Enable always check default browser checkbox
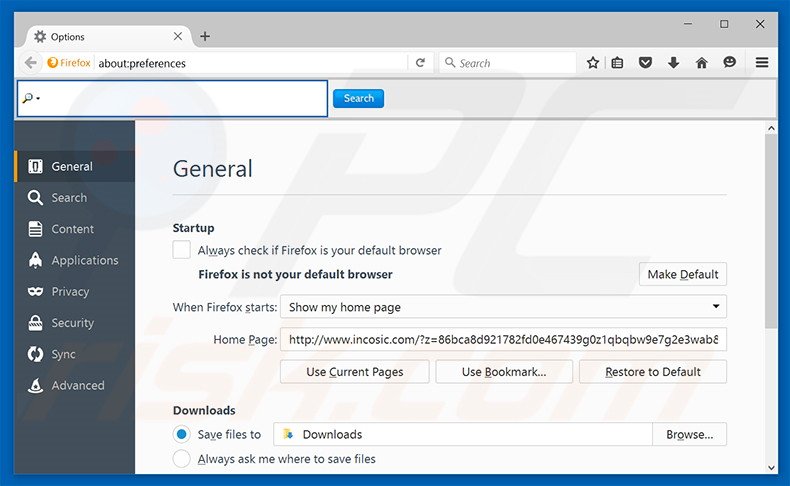Viewport: 790px width, 486px height. point(182,250)
